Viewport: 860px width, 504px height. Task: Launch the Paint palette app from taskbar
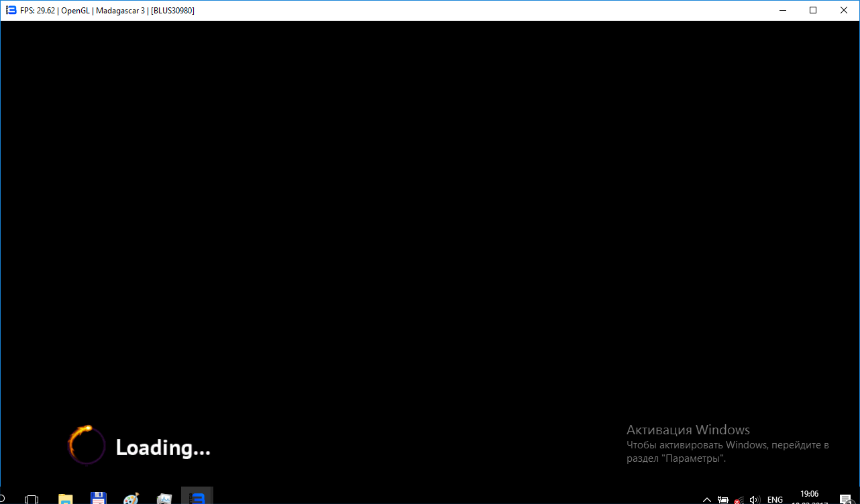pyautogui.click(x=131, y=499)
